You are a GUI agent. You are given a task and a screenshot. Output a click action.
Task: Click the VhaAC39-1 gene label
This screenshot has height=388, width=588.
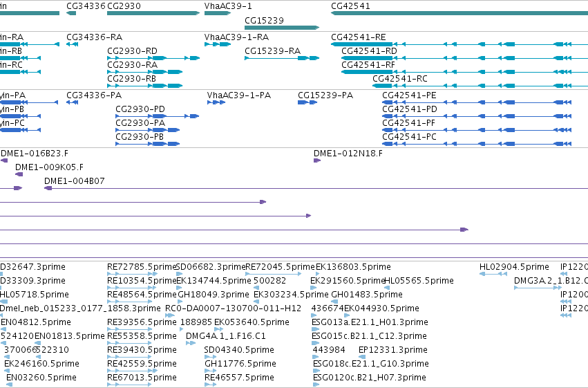point(228,6)
